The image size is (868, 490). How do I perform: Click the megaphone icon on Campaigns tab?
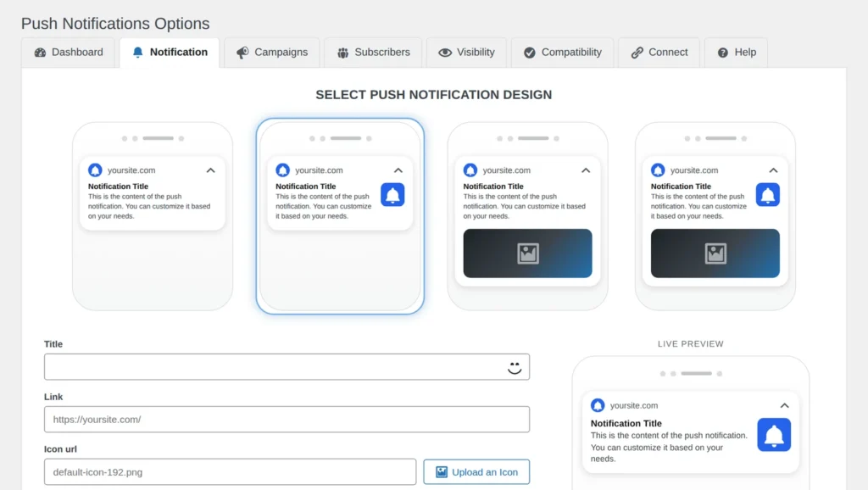(x=242, y=53)
